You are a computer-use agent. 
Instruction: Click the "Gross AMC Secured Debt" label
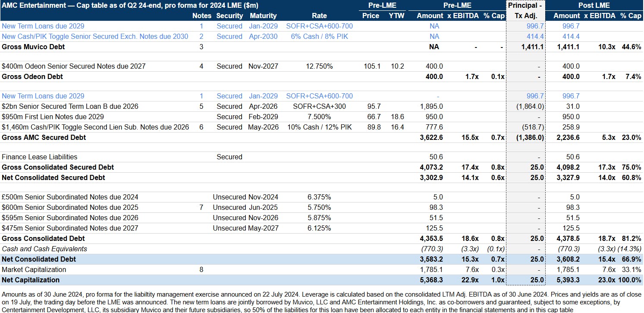pos(44,137)
